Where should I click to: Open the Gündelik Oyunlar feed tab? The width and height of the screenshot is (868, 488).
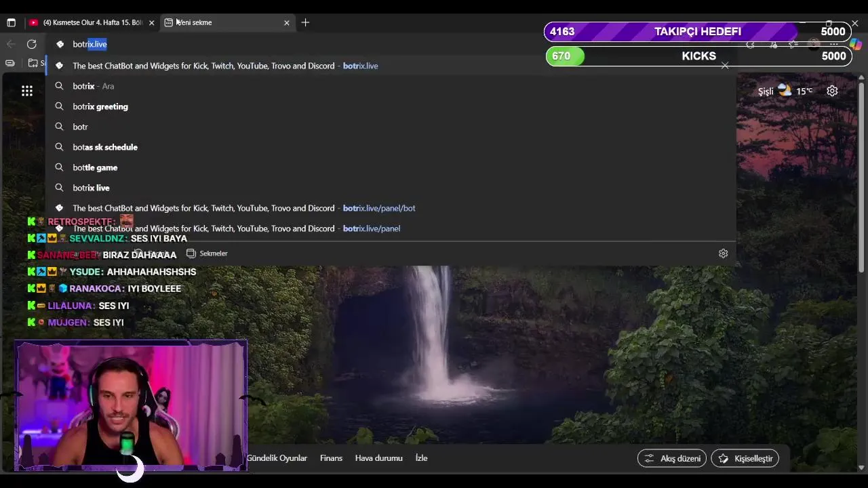coord(277,458)
